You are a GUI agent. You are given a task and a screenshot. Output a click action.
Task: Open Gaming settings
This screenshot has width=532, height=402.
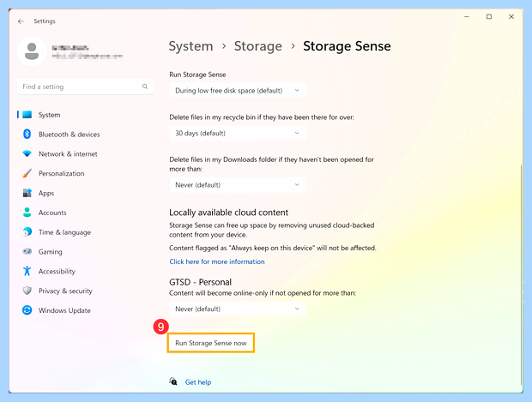(x=85, y=252)
